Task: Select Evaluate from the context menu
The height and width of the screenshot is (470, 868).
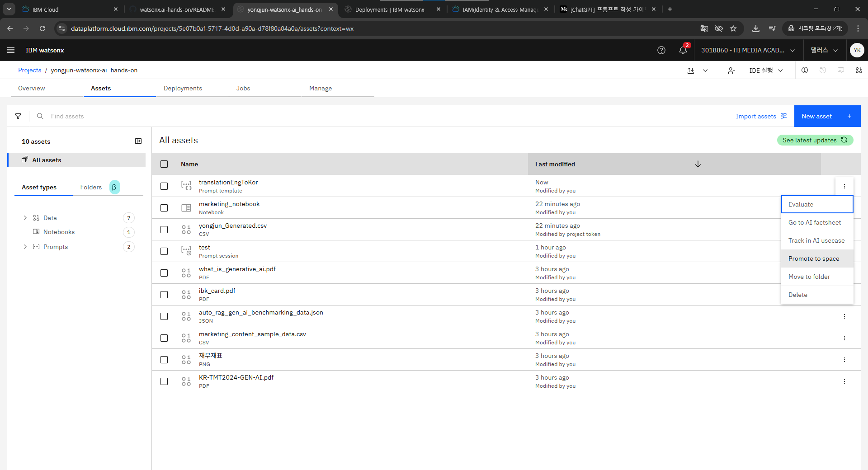Action: click(x=817, y=204)
